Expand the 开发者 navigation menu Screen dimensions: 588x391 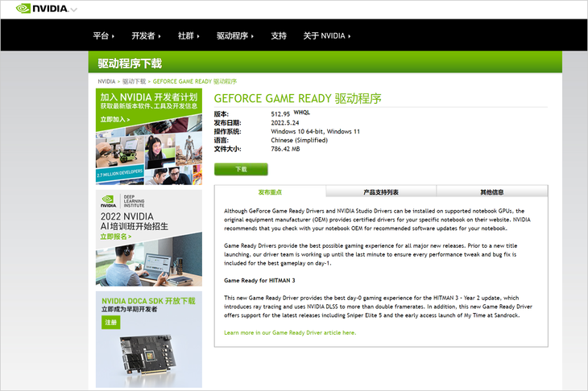point(146,36)
